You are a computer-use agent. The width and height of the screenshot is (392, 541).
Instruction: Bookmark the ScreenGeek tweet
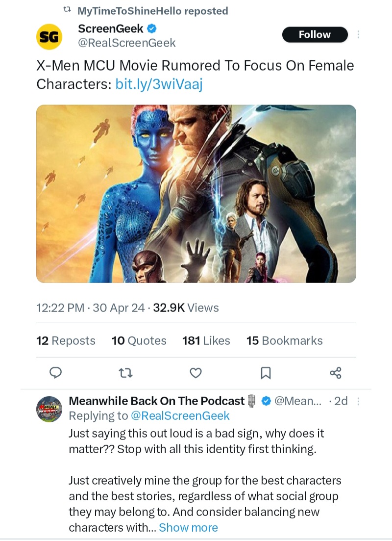pos(265,374)
